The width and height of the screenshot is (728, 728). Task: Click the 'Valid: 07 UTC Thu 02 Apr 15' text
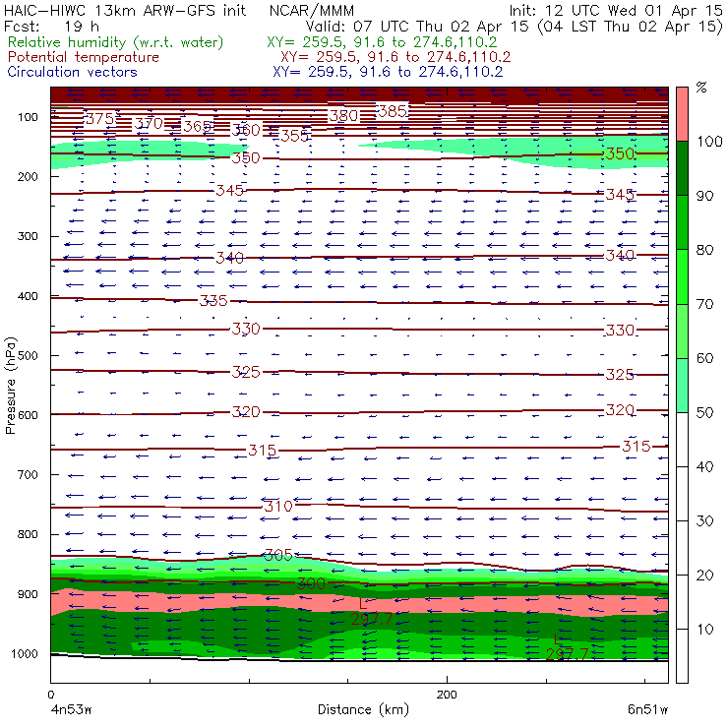click(417, 27)
